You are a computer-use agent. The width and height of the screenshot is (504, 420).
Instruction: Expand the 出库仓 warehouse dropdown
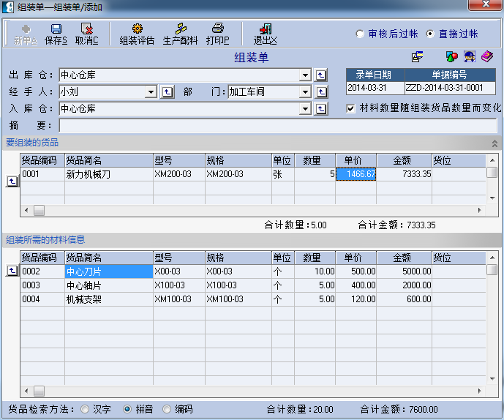306,75
